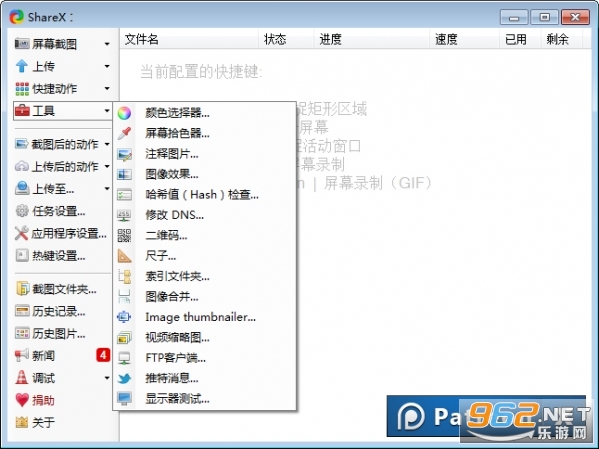Open 修改 DNS menu entry
This screenshot has height=449, width=599.
tap(204, 215)
